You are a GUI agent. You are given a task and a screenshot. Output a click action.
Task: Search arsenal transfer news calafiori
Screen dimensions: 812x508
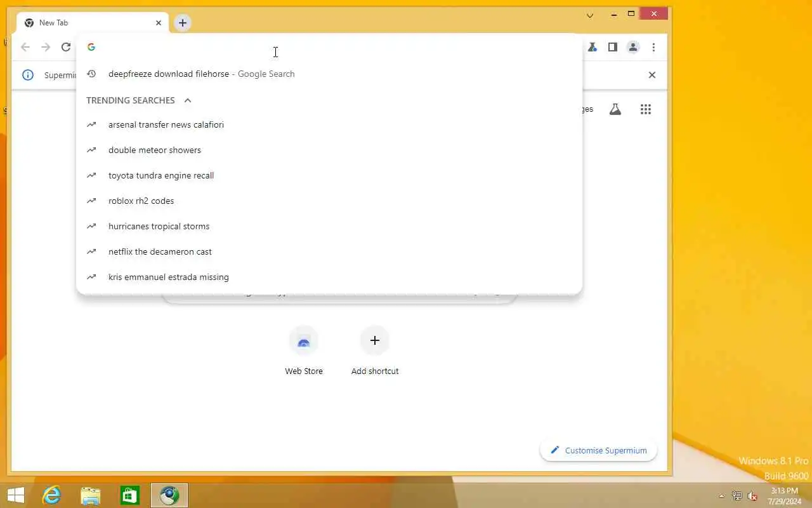[x=329, y=124]
